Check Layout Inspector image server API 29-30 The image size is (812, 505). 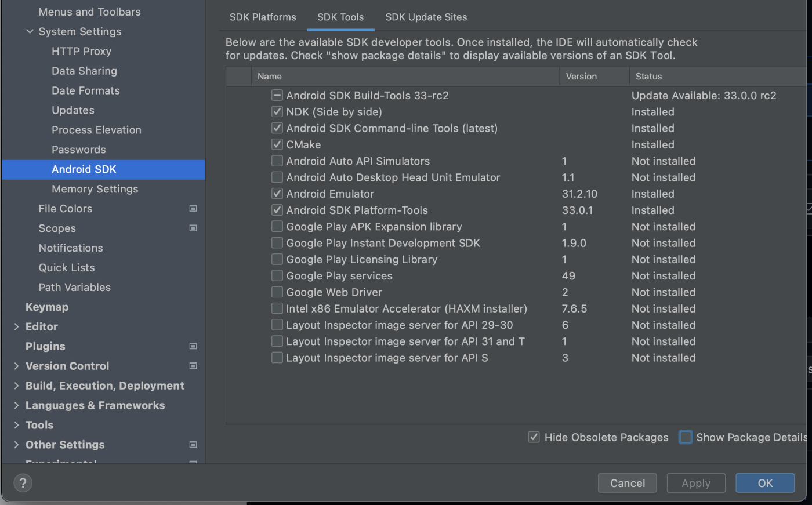tap(277, 325)
